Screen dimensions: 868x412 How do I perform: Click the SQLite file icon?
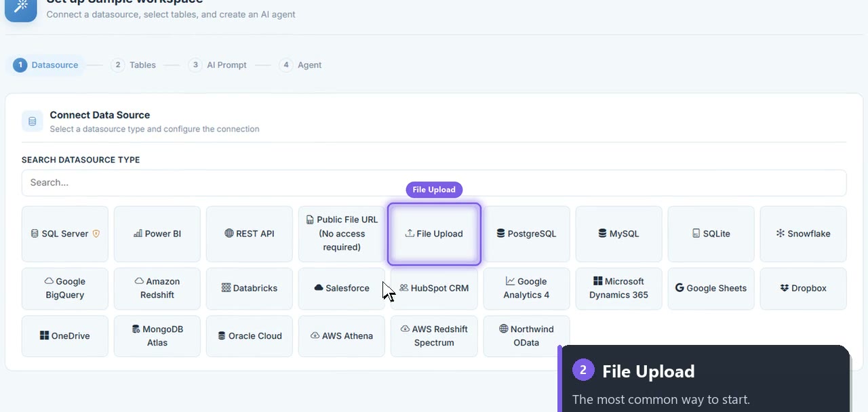[696, 234]
